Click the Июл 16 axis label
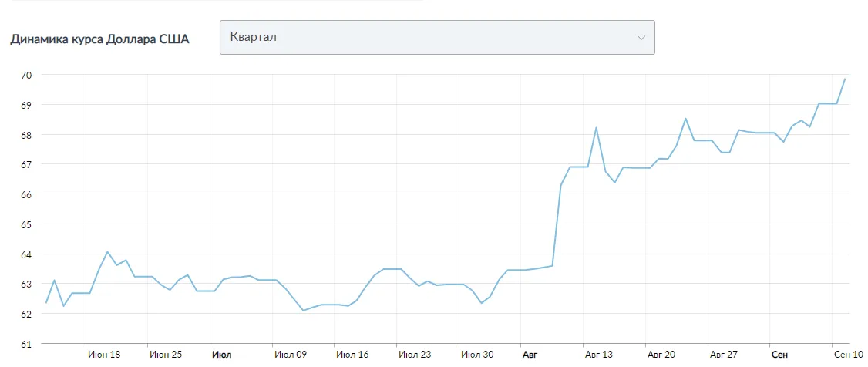868x367 pixels. point(352,354)
